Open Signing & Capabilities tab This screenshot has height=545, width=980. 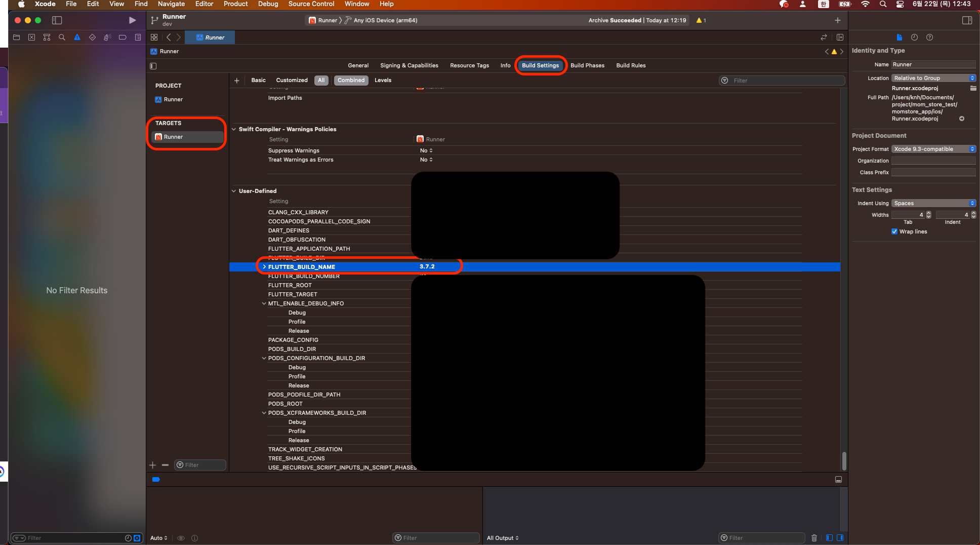click(409, 65)
